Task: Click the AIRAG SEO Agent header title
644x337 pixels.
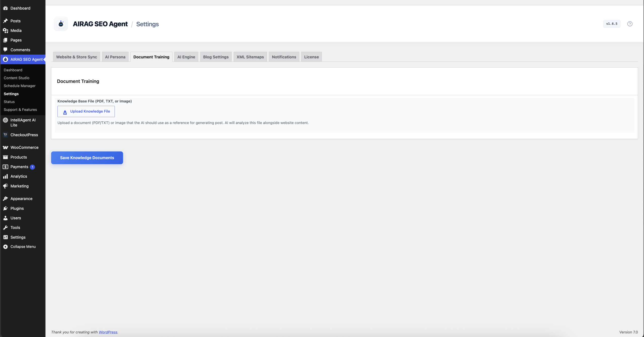Action: 100,24
